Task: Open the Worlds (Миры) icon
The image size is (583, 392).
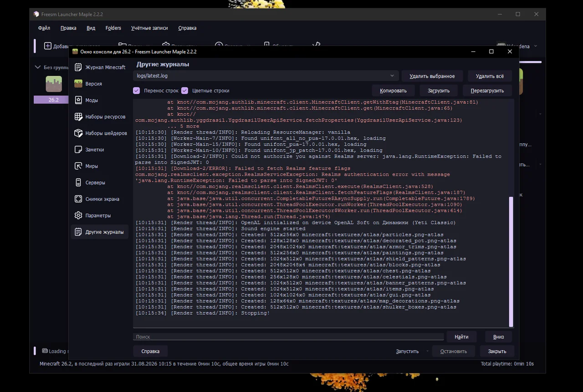Action: (78, 166)
